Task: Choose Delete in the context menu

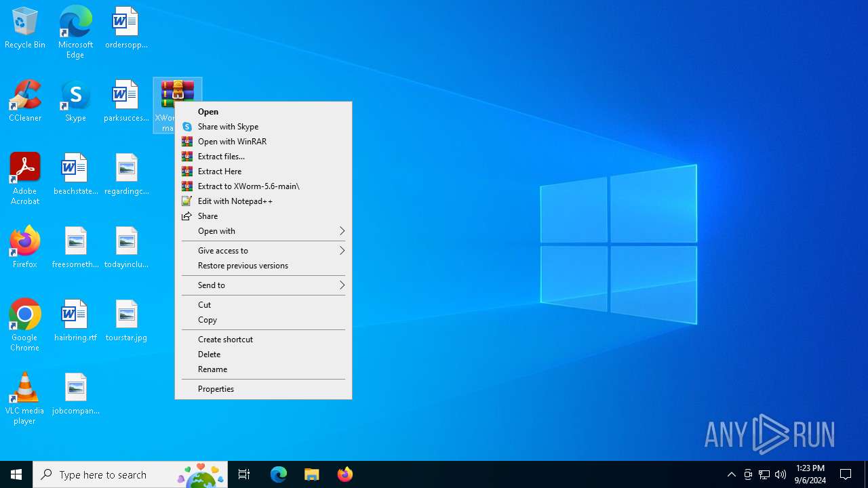Action: (x=263, y=354)
